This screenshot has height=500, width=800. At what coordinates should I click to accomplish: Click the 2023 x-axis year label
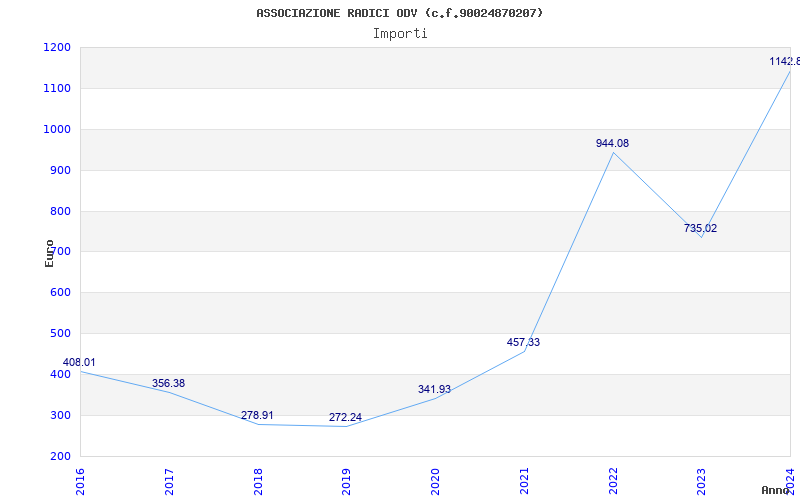(x=702, y=482)
